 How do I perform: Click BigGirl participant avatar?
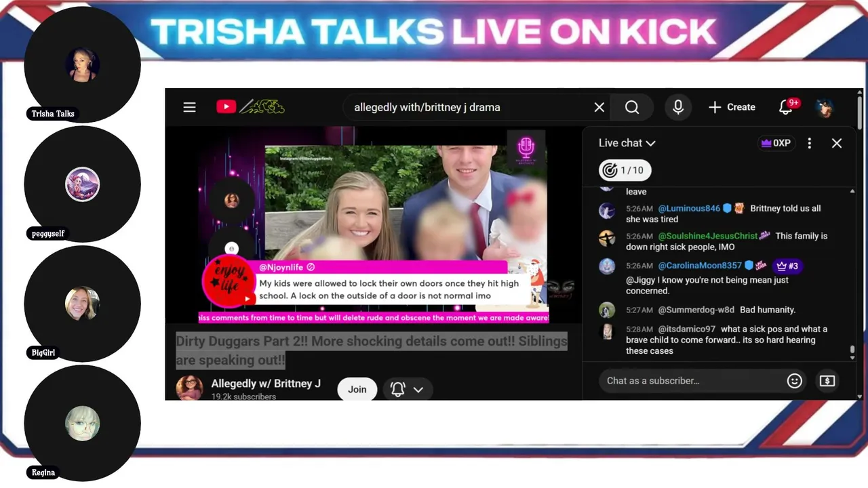tap(83, 304)
